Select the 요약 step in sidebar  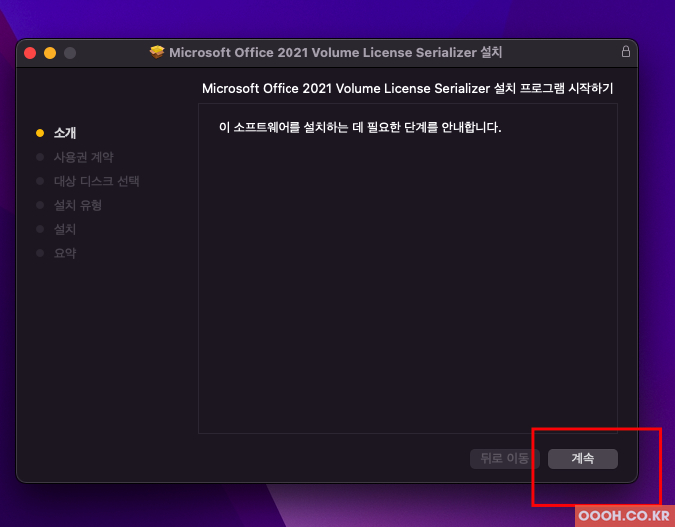click(x=65, y=253)
